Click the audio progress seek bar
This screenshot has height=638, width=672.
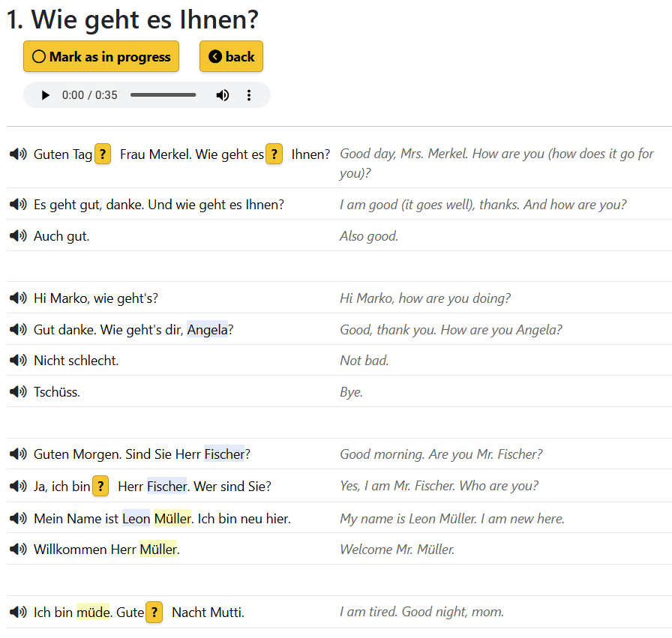point(163,95)
